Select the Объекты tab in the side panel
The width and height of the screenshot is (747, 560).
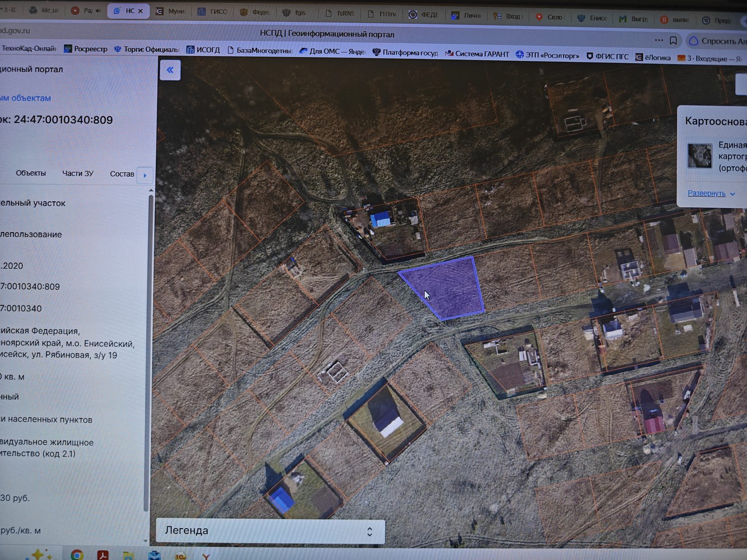[x=31, y=173]
